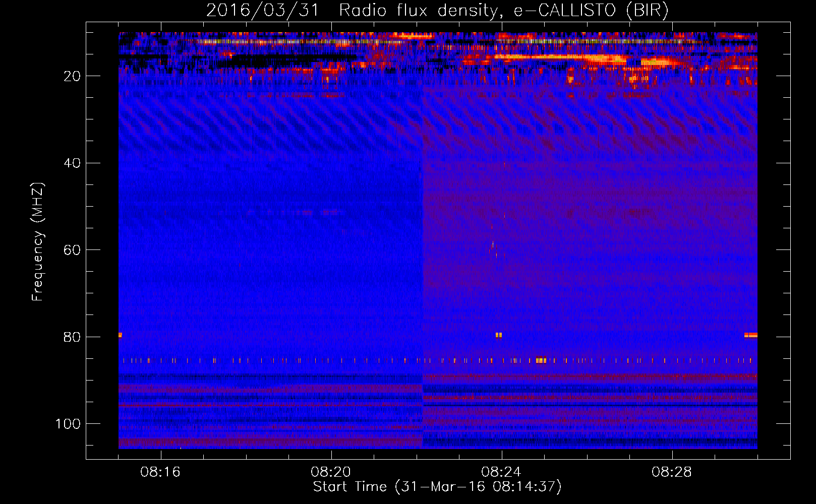This screenshot has height=504, width=816.
Task: Click the 08:24 time tick label
Action: coord(501,472)
